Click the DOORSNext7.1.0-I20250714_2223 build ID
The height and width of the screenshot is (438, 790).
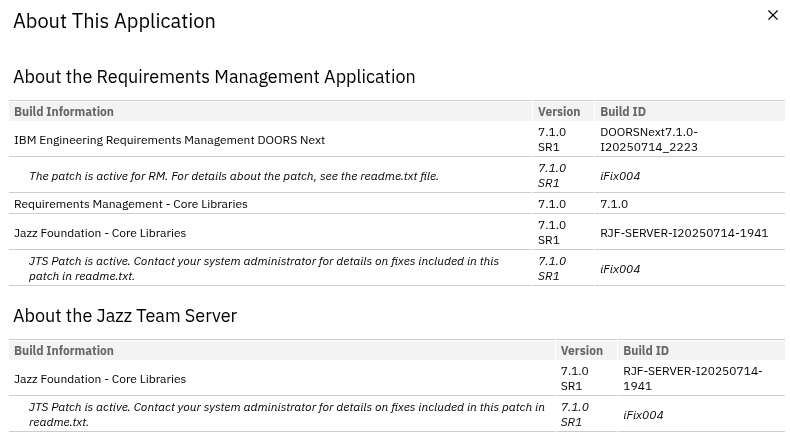coord(649,139)
